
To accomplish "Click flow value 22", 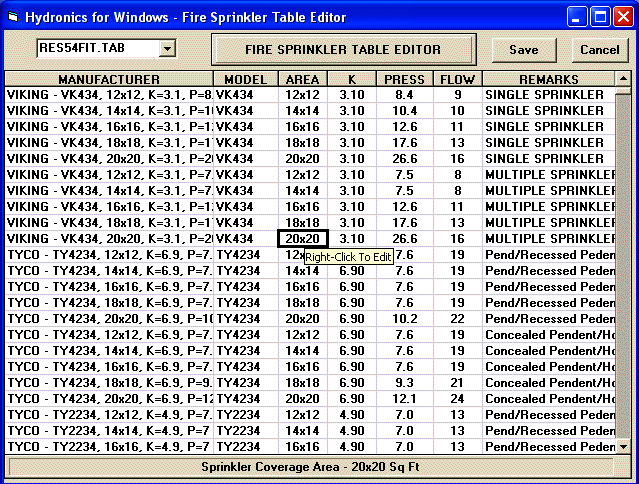I will (x=458, y=319).
